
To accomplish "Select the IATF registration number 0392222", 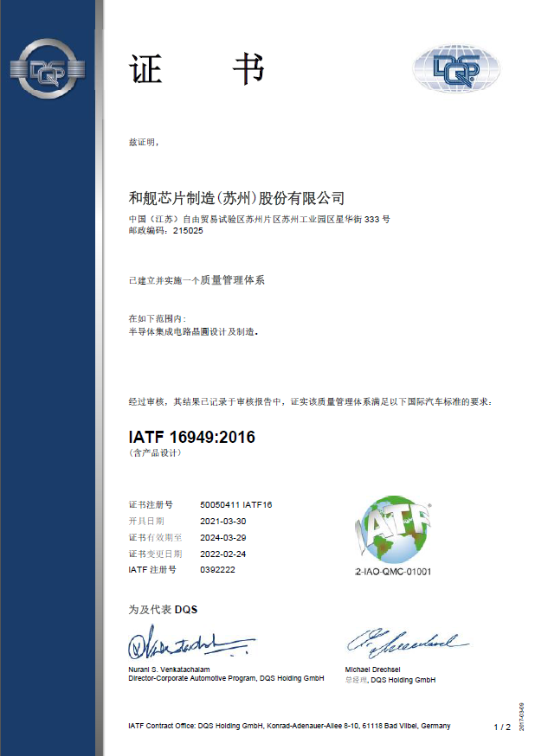I will (x=217, y=570).
